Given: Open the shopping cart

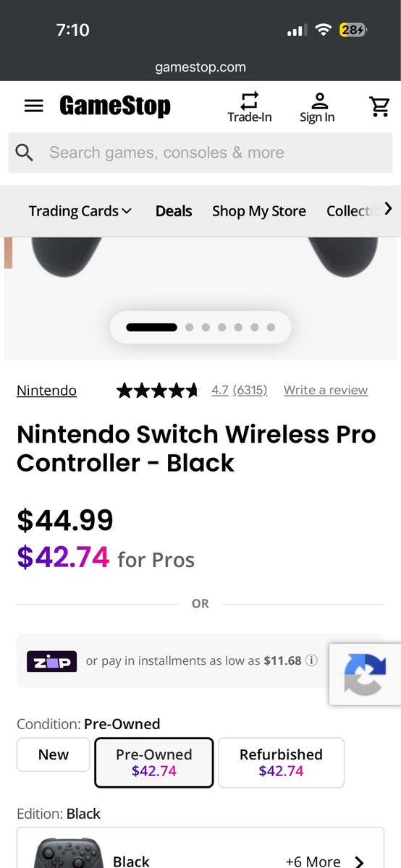Looking at the screenshot, I should point(379,106).
